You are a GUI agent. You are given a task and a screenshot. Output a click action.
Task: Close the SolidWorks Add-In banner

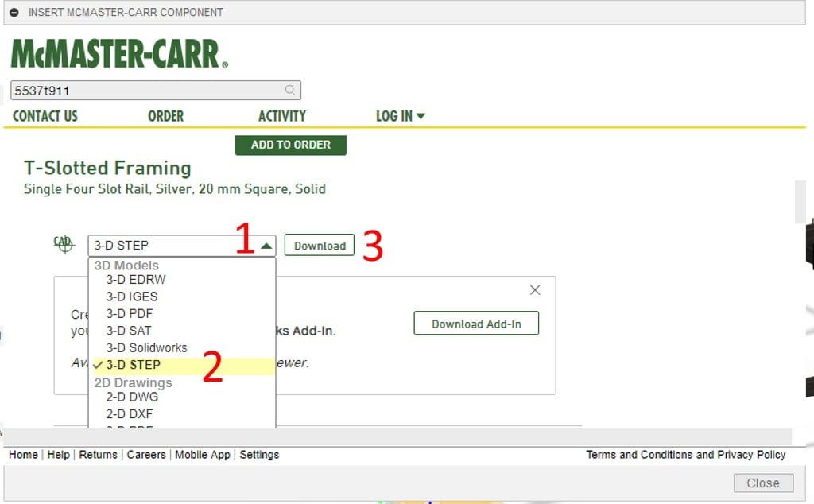point(535,289)
